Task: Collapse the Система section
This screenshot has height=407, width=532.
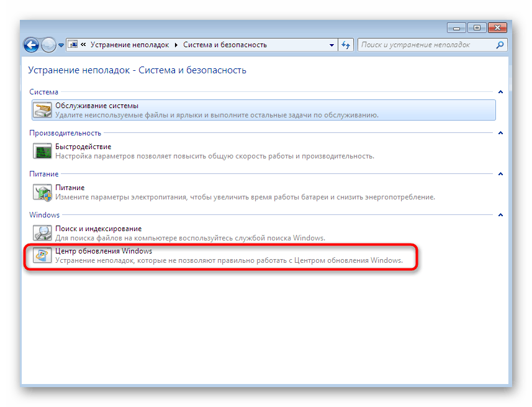Action: pyautogui.click(x=500, y=91)
